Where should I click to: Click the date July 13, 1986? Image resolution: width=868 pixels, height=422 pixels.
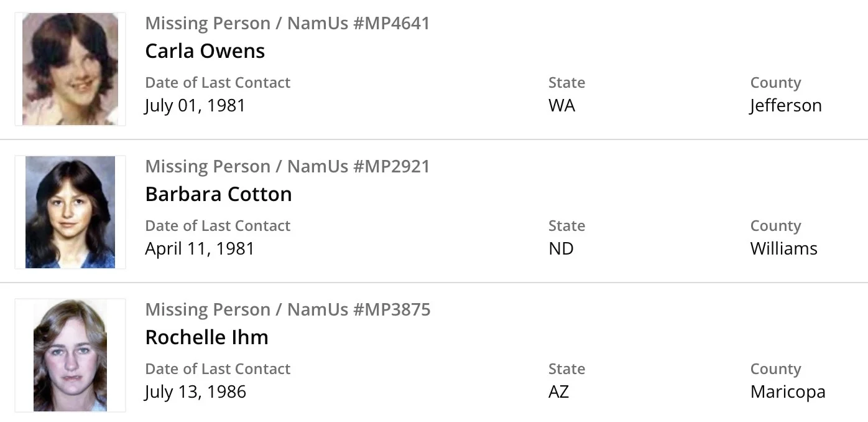pyautogui.click(x=195, y=392)
